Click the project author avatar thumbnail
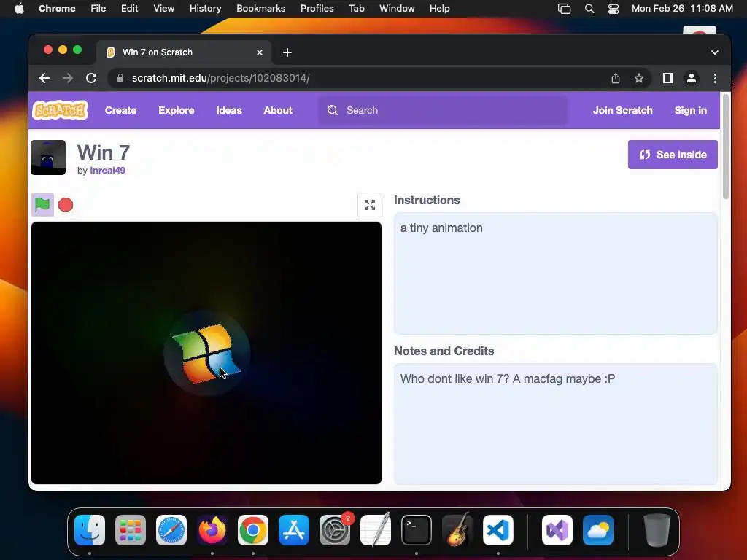747x560 pixels. 48,157
